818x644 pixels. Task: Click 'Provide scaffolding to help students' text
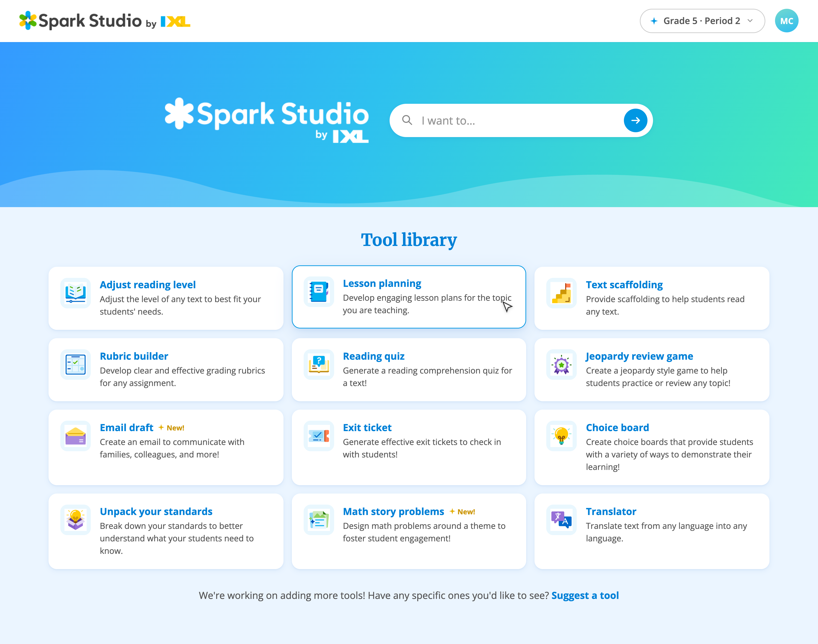665,305
